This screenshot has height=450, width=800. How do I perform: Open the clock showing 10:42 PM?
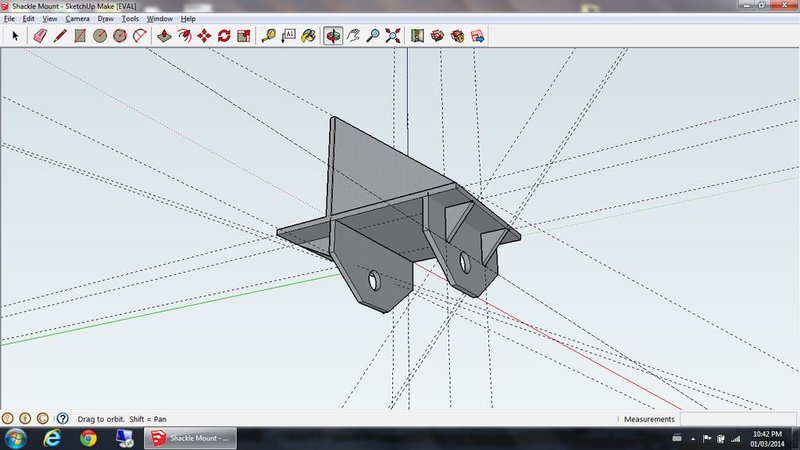tap(767, 439)
